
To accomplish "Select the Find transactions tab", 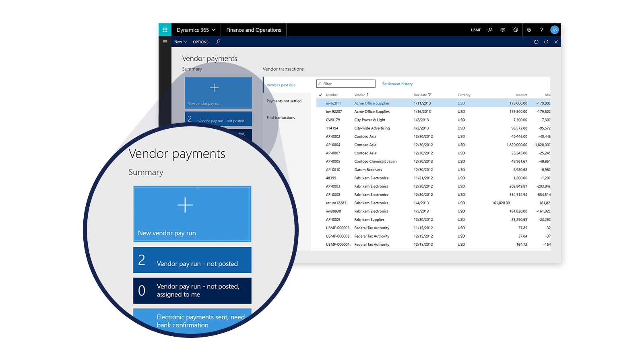I will (x=281, y=117).
